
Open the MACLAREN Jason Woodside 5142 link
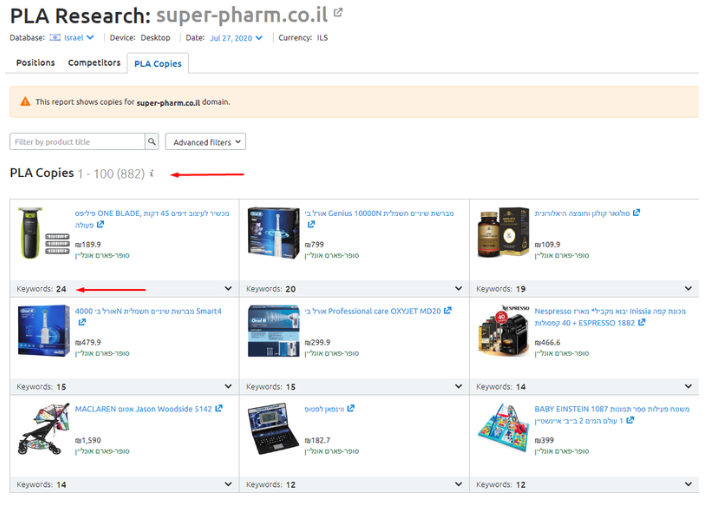143,409
